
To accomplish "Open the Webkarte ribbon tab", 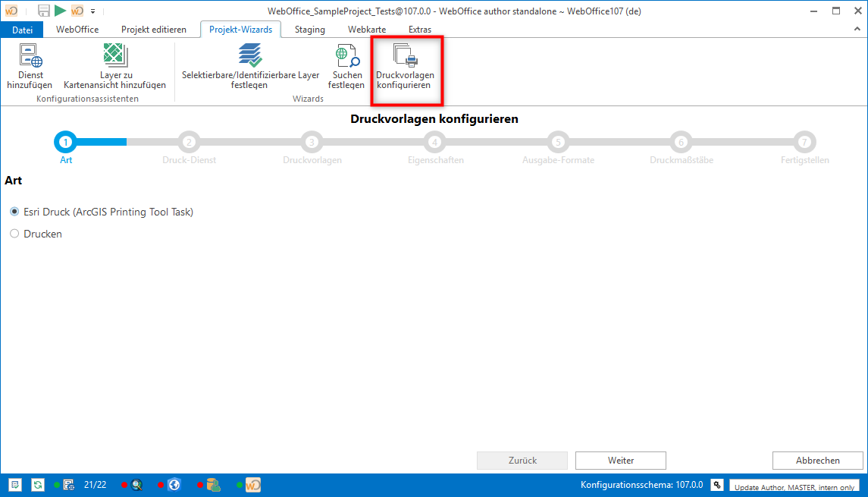I will [367, 30].
